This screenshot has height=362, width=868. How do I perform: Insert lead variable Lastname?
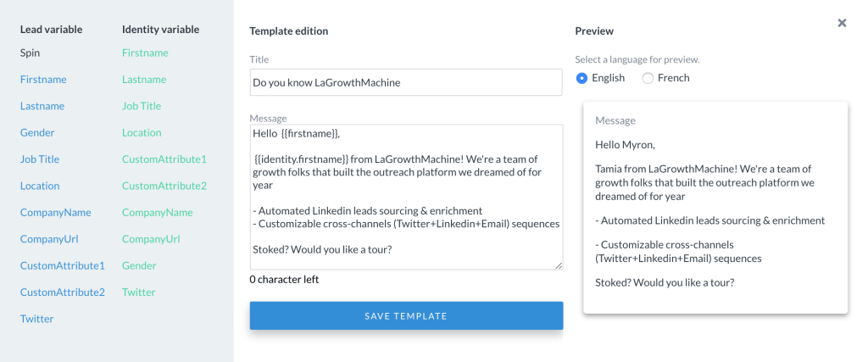(42, 106)
